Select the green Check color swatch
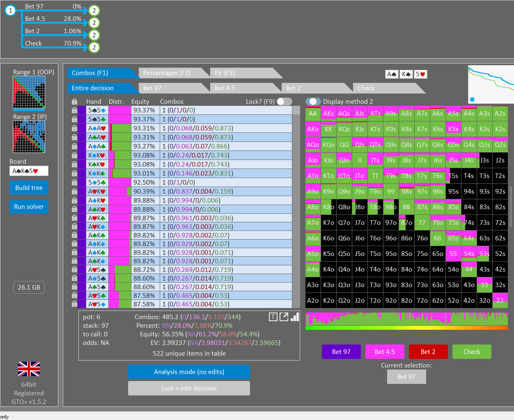Screen dimensions: 514x420 point(472,352)
